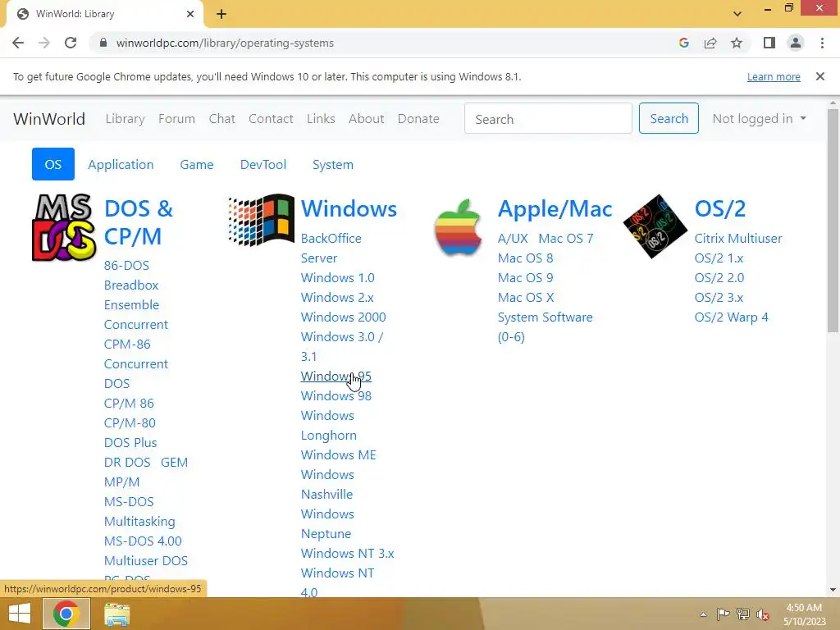Open network tray icon

(743, 614)
